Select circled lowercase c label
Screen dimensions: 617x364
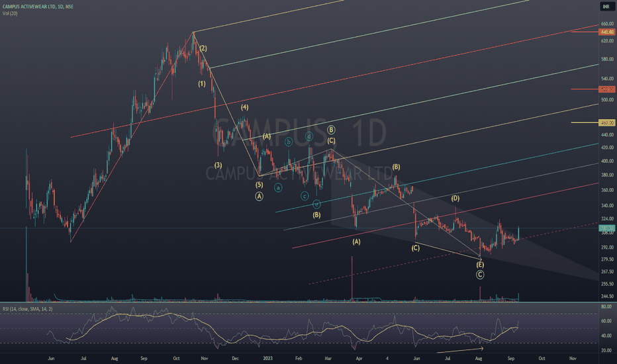(305, 196)
